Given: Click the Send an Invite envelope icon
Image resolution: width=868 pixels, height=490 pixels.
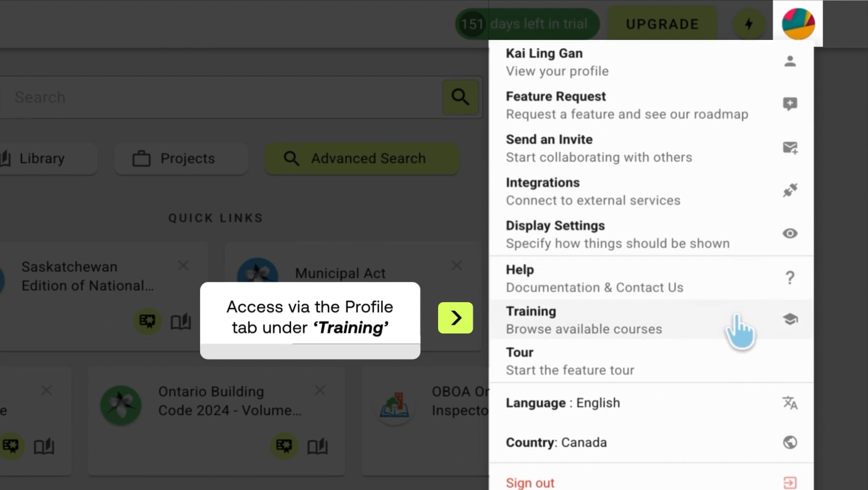Looking at the screenshot, I should 790,147.
